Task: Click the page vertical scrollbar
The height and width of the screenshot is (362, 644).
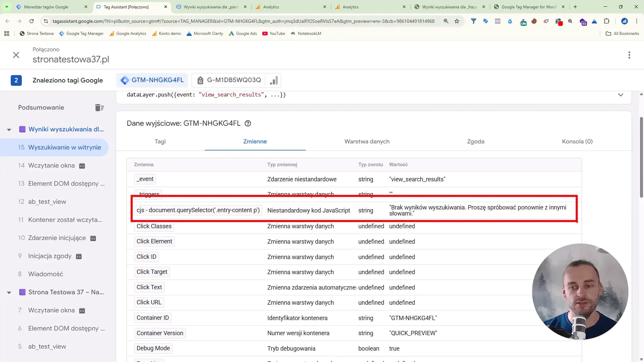Action: 641,158
